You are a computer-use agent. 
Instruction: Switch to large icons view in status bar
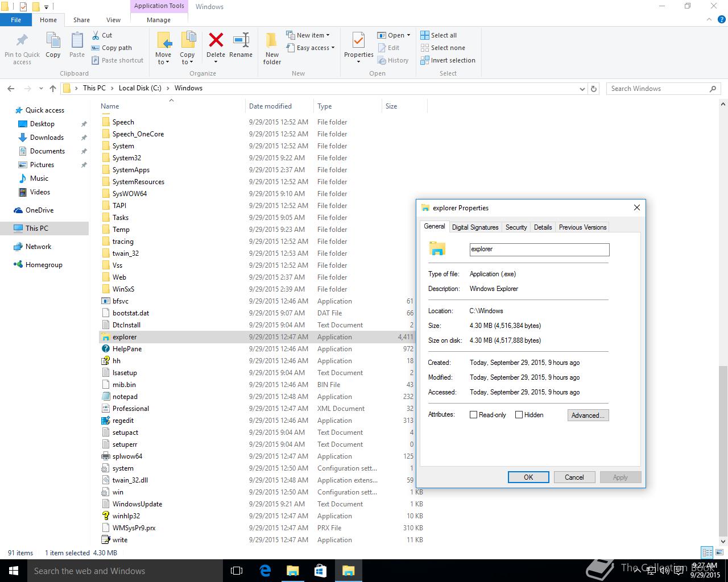tap(719, 552)
